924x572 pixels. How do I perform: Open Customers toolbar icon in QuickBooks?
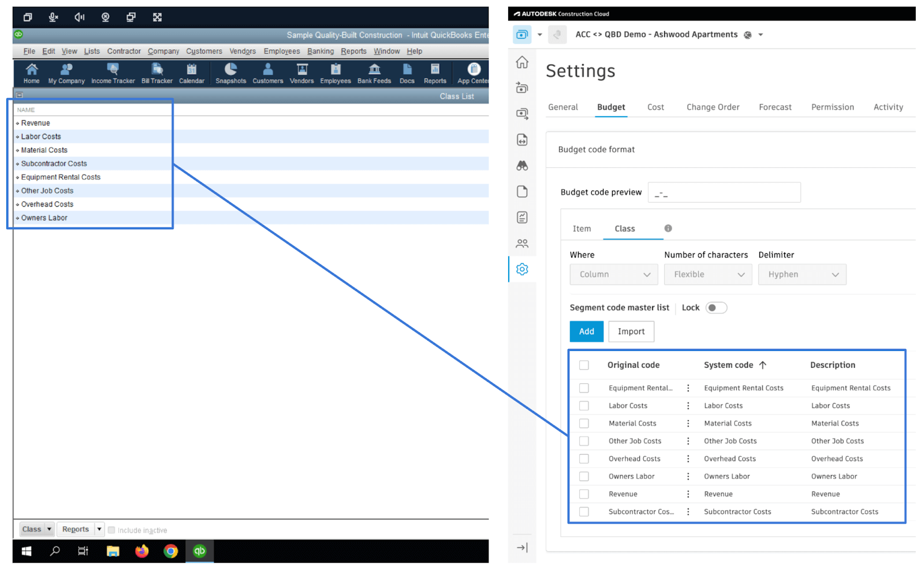click(x=267, y=73)
